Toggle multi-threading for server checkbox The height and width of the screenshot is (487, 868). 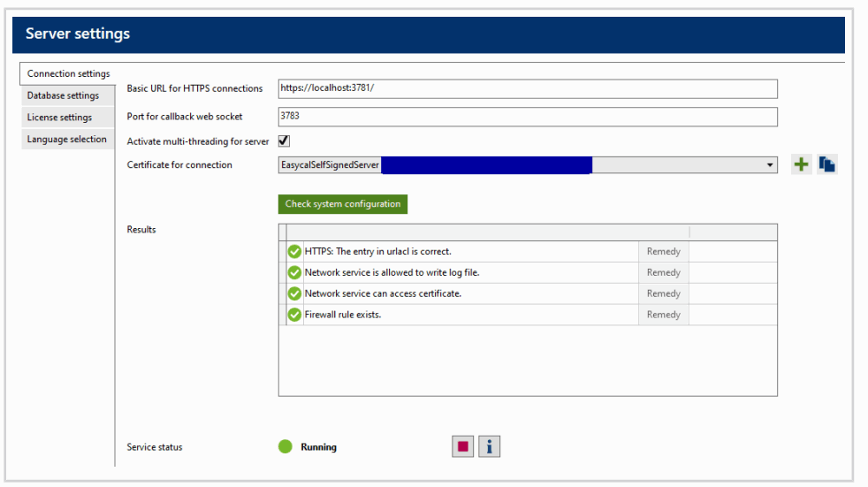tap(284, 141)
